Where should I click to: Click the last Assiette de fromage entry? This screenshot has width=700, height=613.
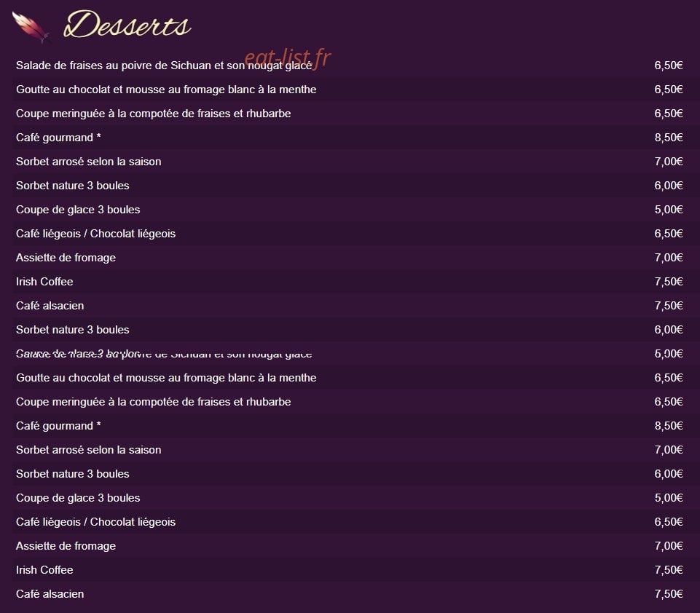(66, 546)
